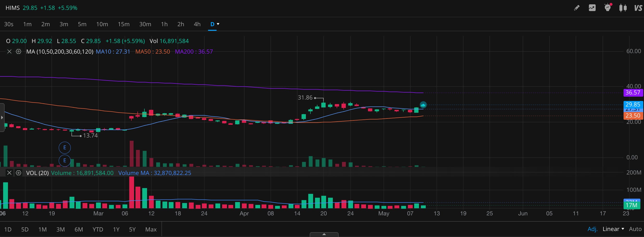The image size is (644, 237).
Task: Change candlestick chart type icon
Action: pos(623,8)
